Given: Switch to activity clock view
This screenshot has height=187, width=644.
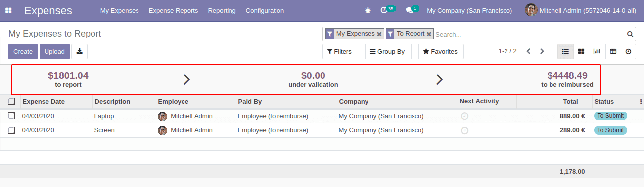Looking at the screenshot, I should point(628,51).
